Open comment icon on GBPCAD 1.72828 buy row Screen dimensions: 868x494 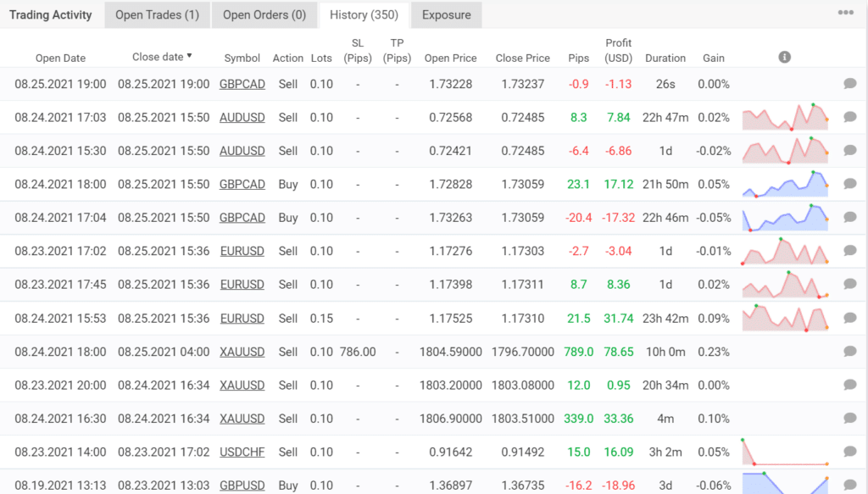point(849,185)
